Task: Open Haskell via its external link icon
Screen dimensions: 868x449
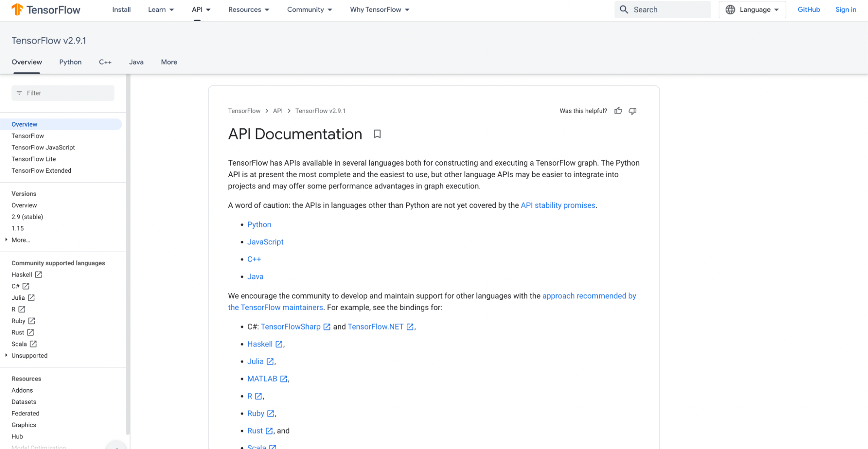Action: tap(279, 344)
